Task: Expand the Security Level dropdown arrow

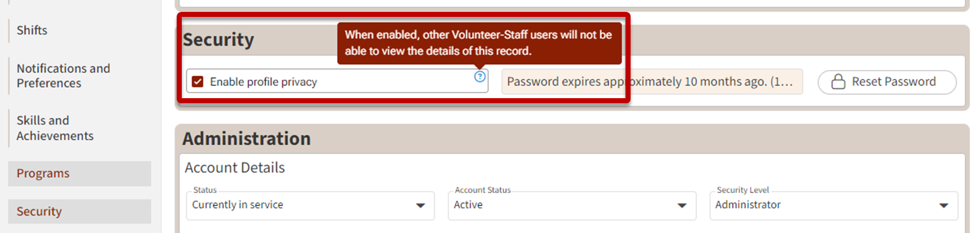Action: pyautogui.click(x=943, y=205)
